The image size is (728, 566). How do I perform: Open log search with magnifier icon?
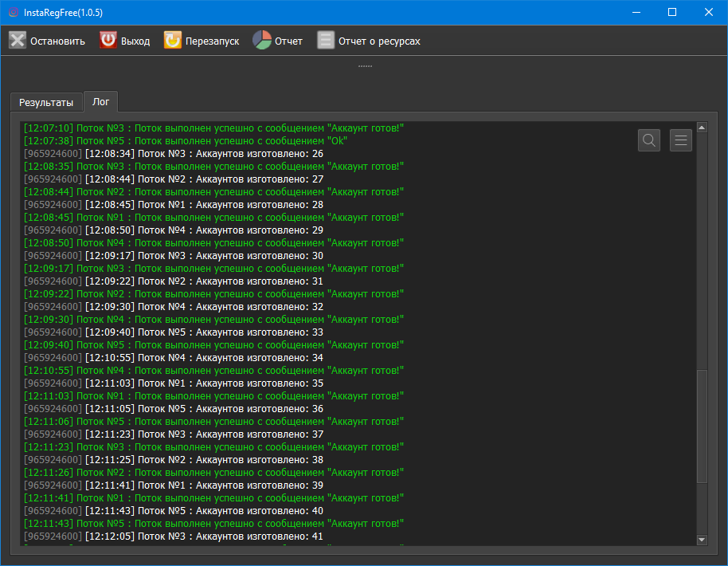[x=649, y=140]
